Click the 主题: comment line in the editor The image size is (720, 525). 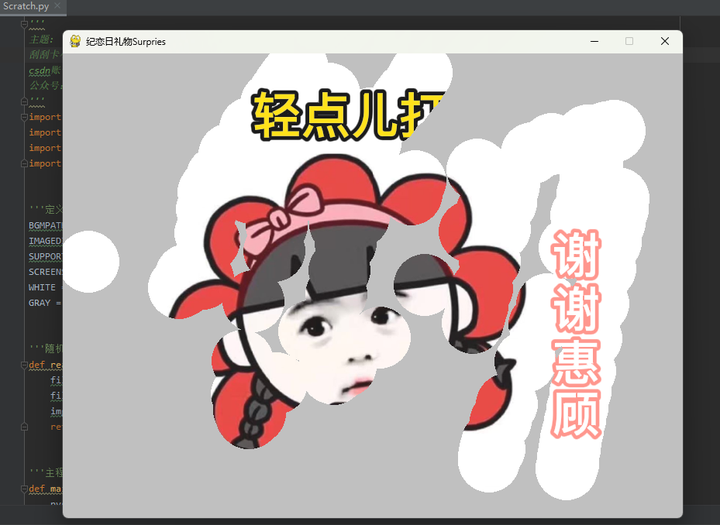[x=42, y=40]
